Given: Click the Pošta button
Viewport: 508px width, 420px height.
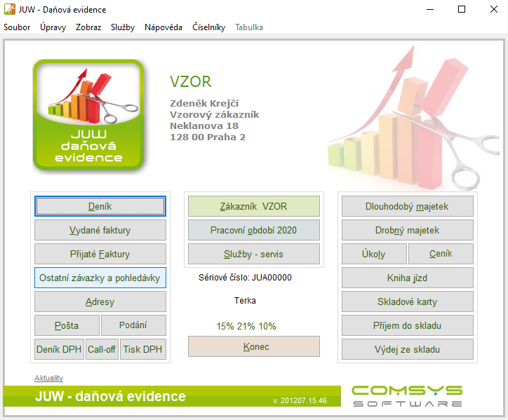Looking at the screenshot, I should coord(67,325).
